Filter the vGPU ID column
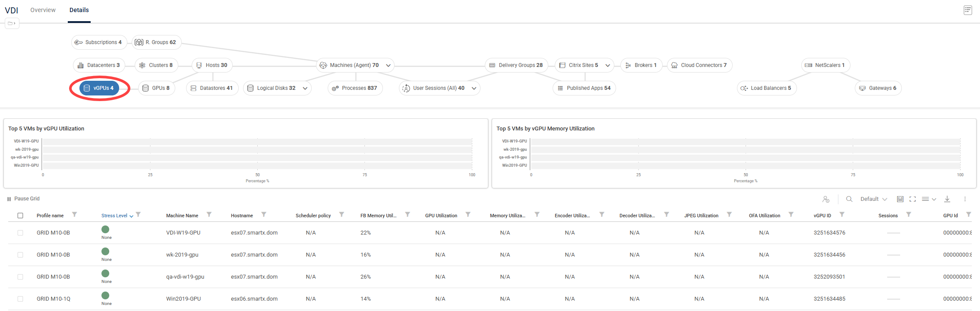This screenshot has width=980, height=311. [842, 214]
